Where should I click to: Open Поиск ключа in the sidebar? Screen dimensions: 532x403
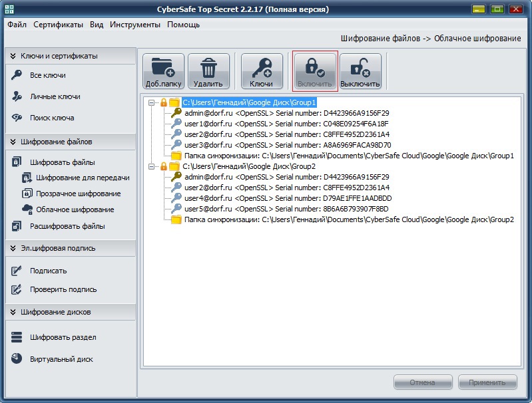pyautogui.click(x=52, y=118)
